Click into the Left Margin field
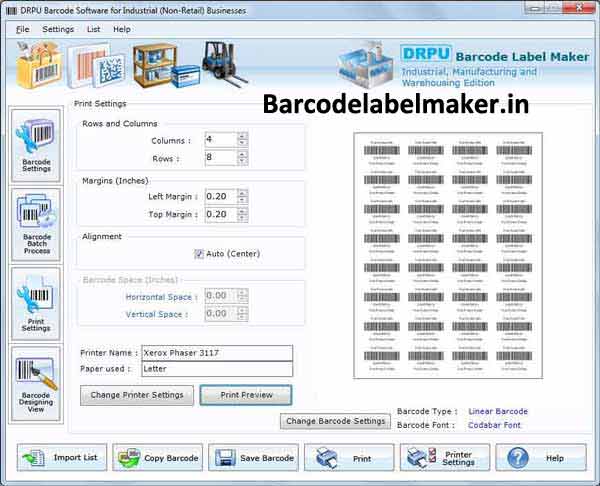600x486 pixels. tap(221, 196)
